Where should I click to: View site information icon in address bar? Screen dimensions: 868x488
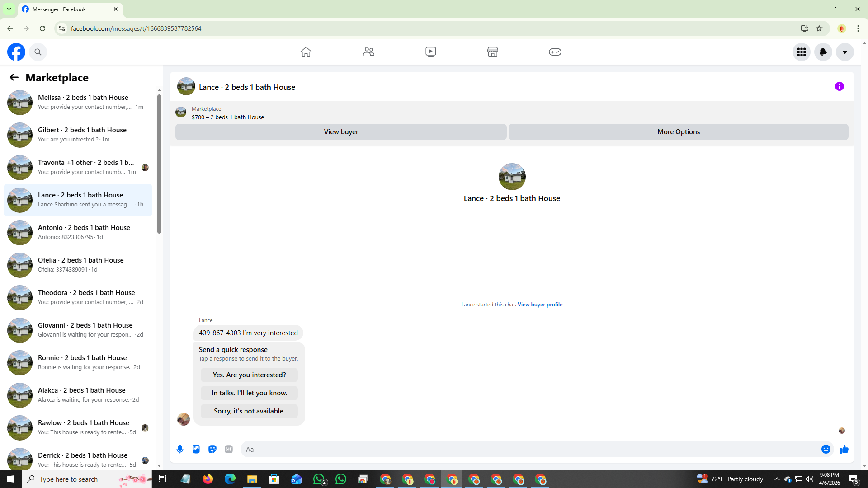click(62, 28)
